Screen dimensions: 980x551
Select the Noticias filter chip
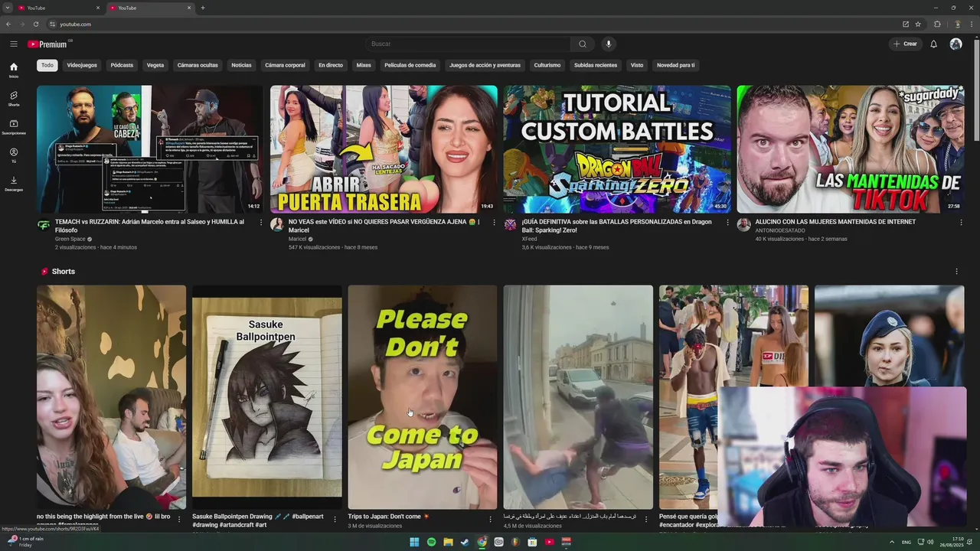[241, 65]
